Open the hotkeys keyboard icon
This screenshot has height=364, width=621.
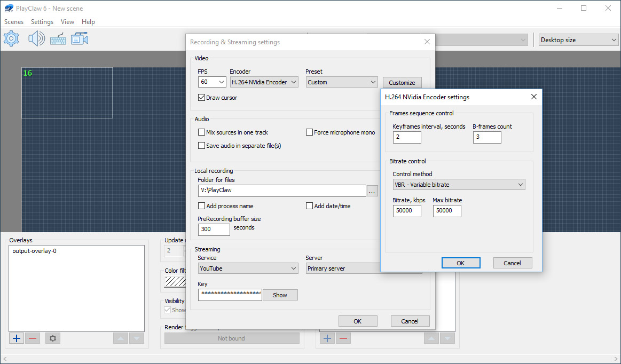click(58, 39)
